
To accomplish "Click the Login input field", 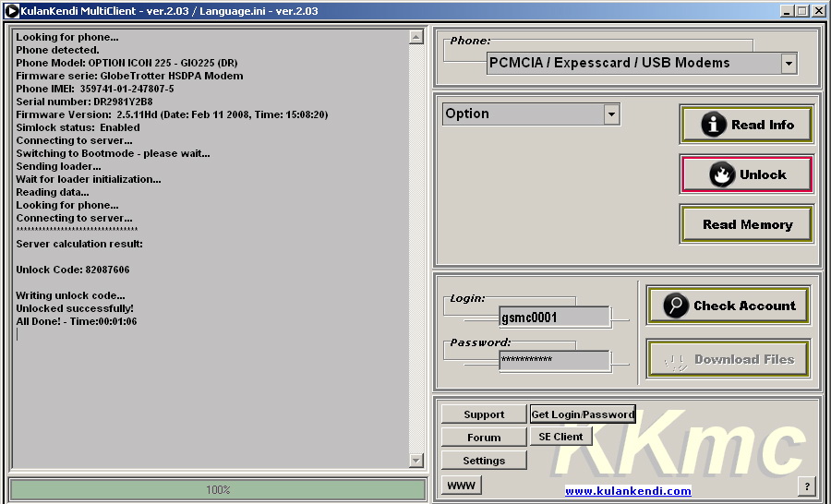I will click(x=554, y=317).
